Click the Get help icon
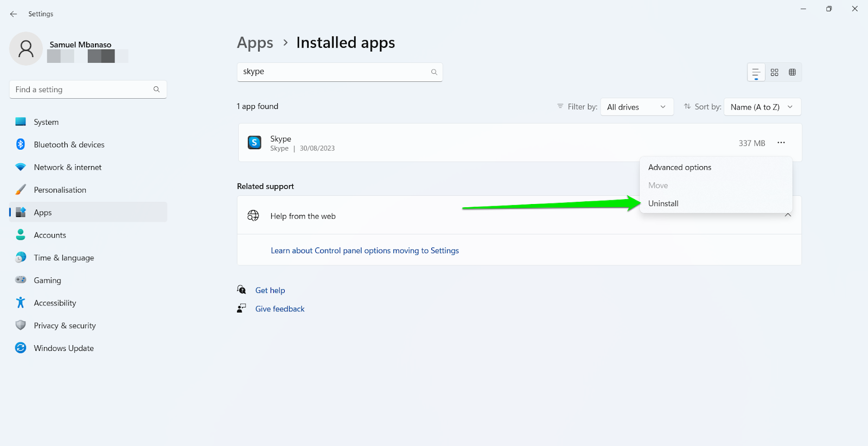 (241, 290)
